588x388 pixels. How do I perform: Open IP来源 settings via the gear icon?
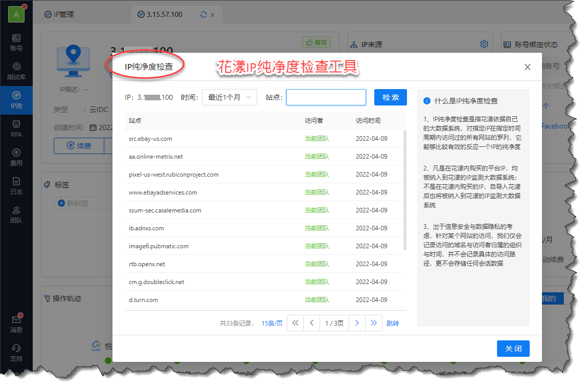pos(484,44)
